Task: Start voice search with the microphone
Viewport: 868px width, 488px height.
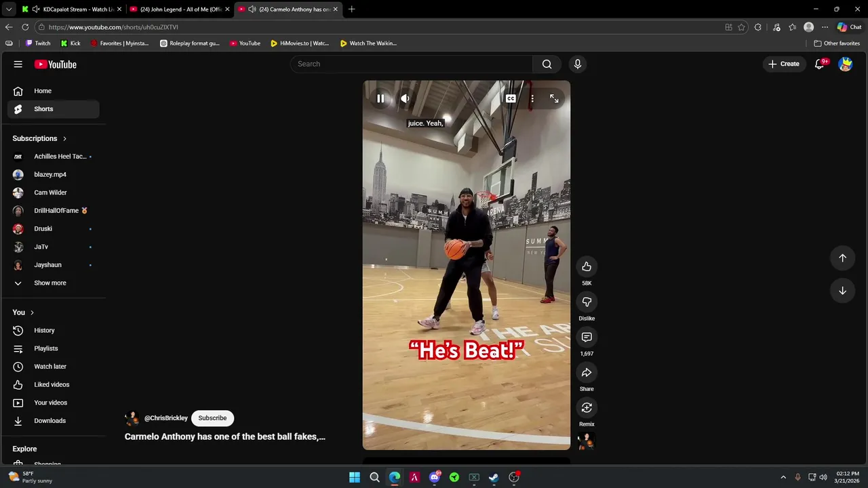Action: click(577, 64)
